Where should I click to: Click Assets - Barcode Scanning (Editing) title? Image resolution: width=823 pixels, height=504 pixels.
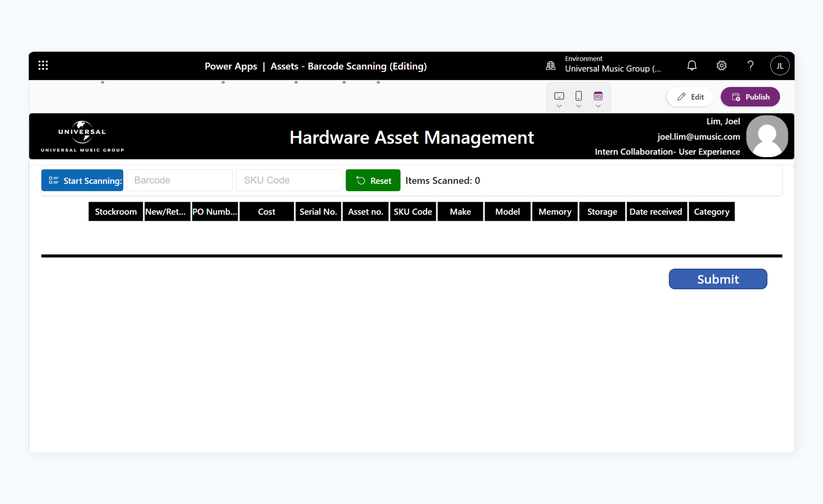click(x=348, y=66)
